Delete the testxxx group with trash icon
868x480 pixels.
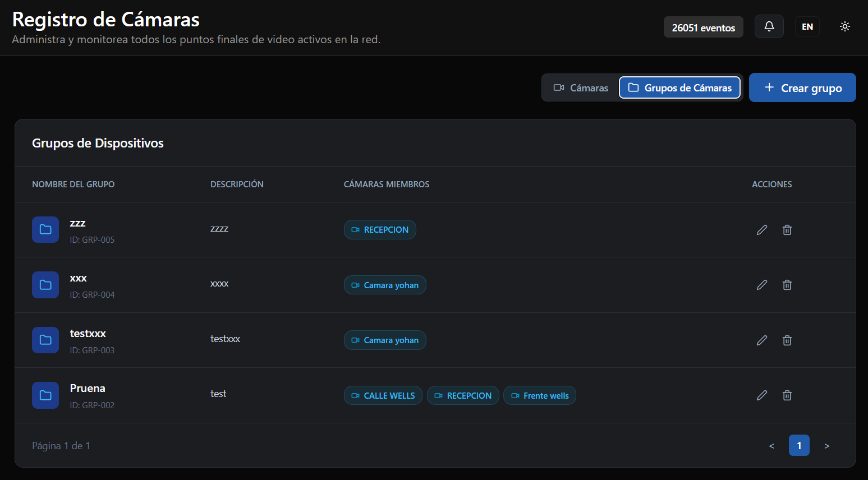click(x=787, y=340)
